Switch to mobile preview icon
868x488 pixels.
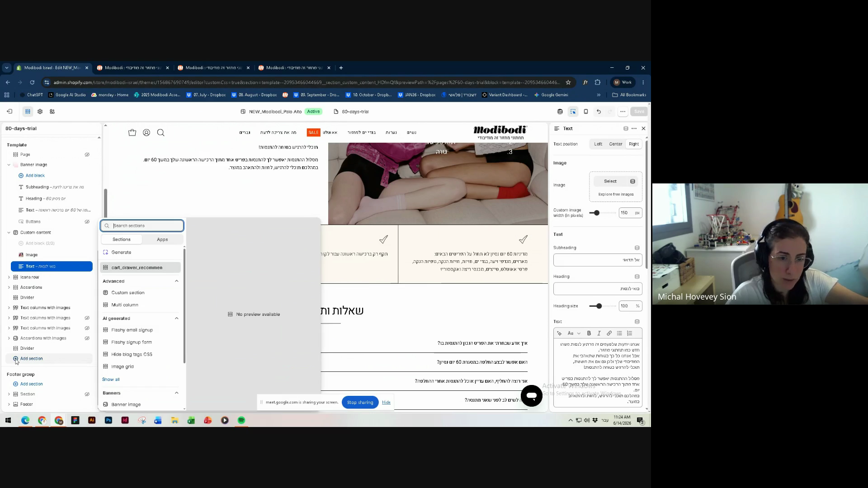click(x=585, y=112)
